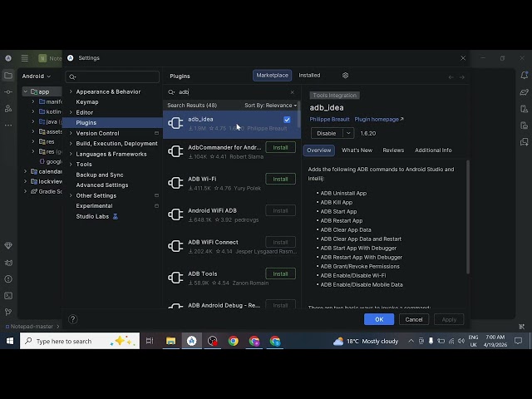Collapse the app module in project tree
The image size is (532, 399).
click(x=26, y=91)
